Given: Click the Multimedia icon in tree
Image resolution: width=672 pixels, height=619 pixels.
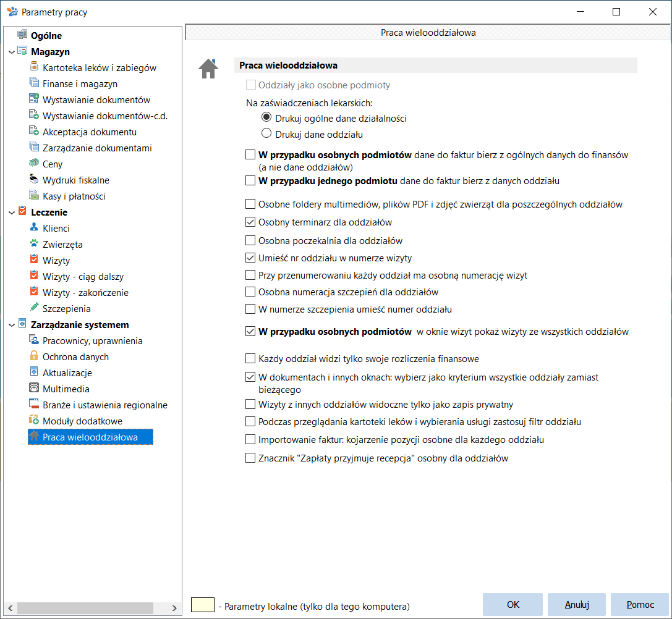Looking at the screenshot, I should pos(34,388).
